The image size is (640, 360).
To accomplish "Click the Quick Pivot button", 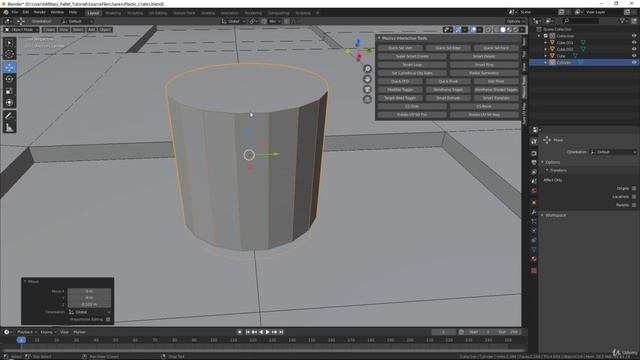I will (448, 82).
